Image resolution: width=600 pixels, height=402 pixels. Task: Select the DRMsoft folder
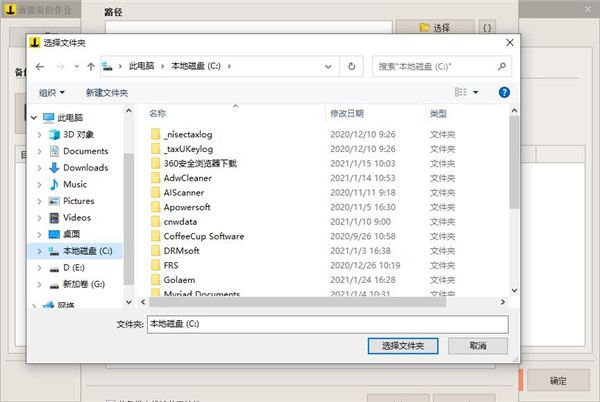(x=181, y=251)
